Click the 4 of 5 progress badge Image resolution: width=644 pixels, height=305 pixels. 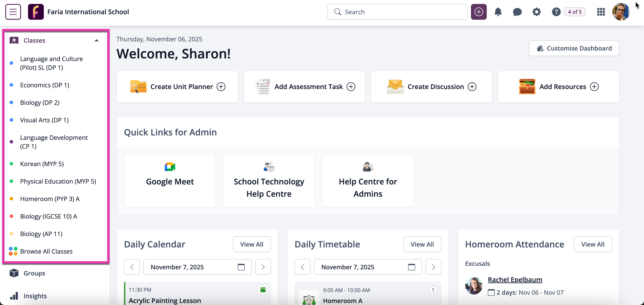pyautogui.click(x=575, y=12)
